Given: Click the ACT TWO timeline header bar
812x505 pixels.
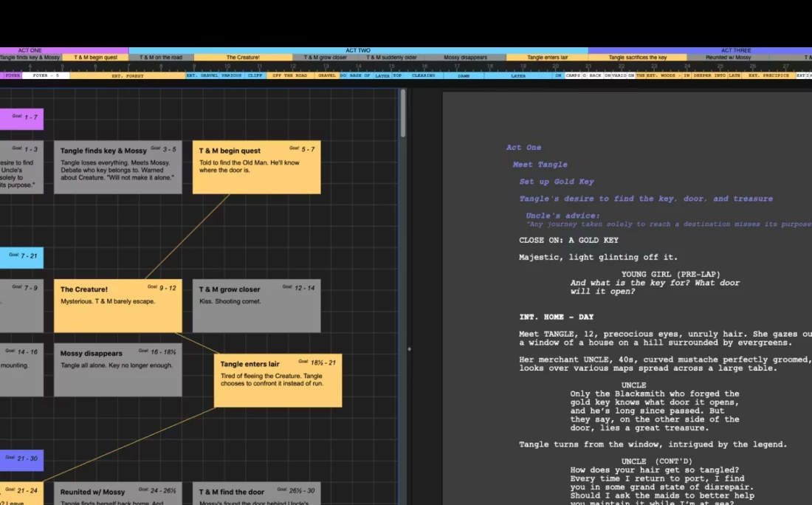Looking at the screenshot, I should [x=358, y=50].
